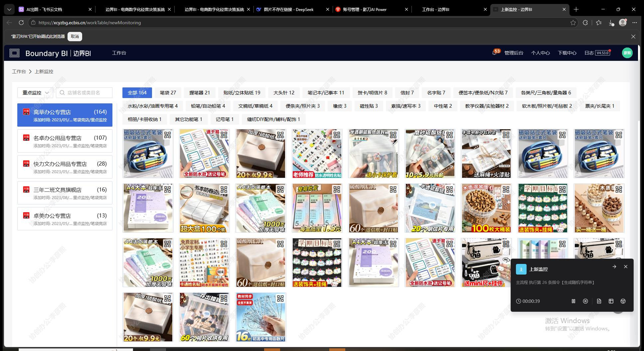Image resolution: width=644 pixels, height=351 pixels.
Task: Dismiss the 影刀RPA debugging infobar
Action: 633,37
